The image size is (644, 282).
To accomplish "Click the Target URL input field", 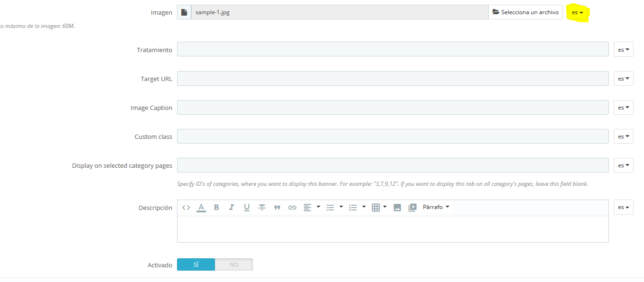I will [x=393, y=79].
